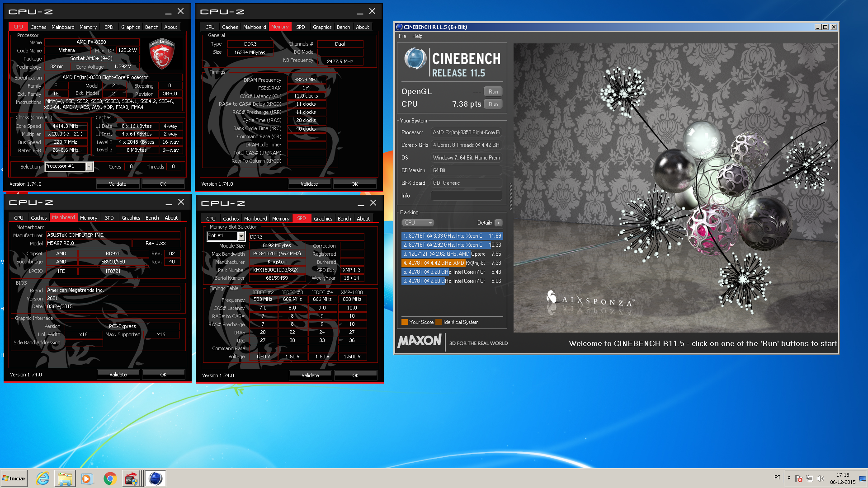Close the CPU-Z SPD window
The height and width of the screenshot is (488, 868).
point(373,203)
